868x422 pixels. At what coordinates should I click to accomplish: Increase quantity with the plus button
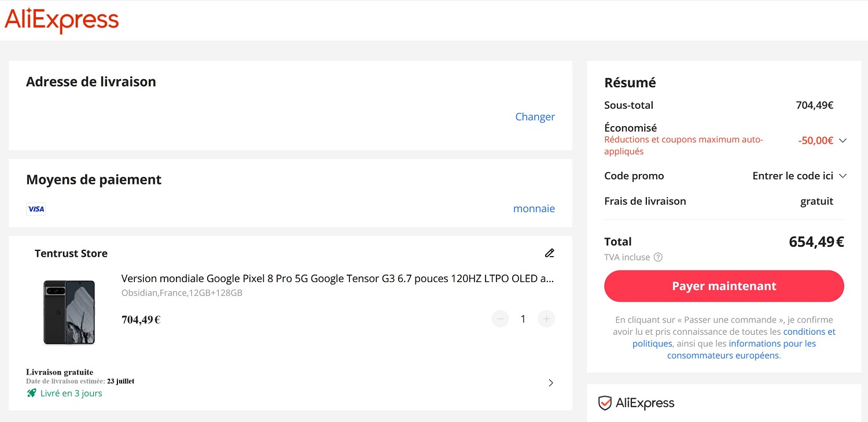(x=546, y=319)
